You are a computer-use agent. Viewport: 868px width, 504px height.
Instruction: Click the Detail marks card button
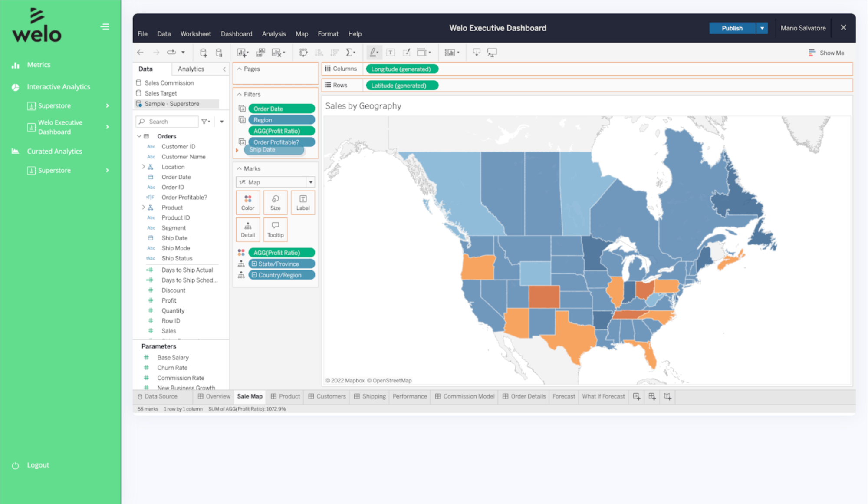point(248,229)
